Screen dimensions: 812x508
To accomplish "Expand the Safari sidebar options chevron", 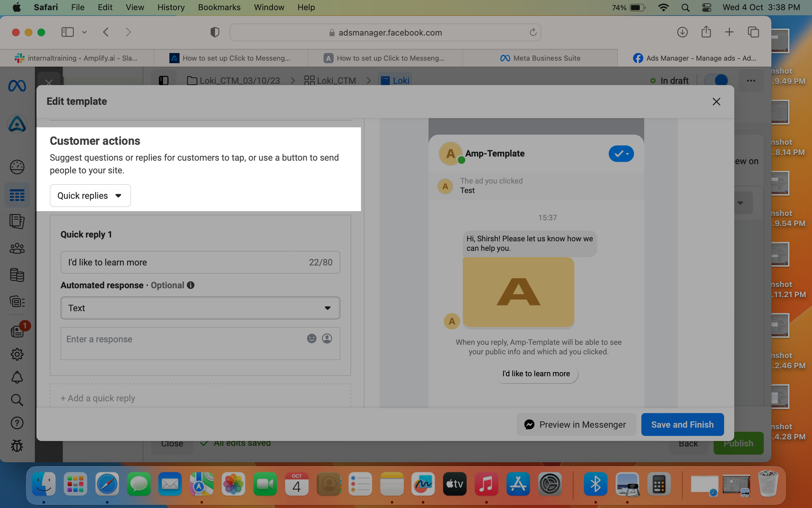I will pos(84,32).
